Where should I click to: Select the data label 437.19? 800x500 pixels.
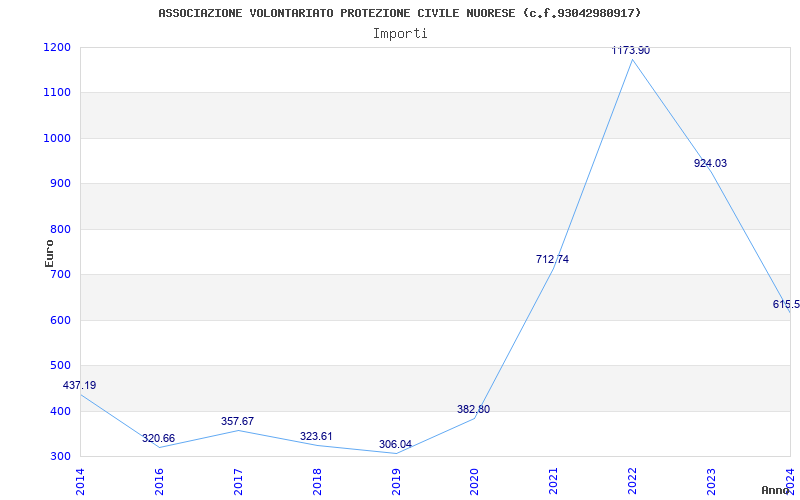[x=80, y=385]
